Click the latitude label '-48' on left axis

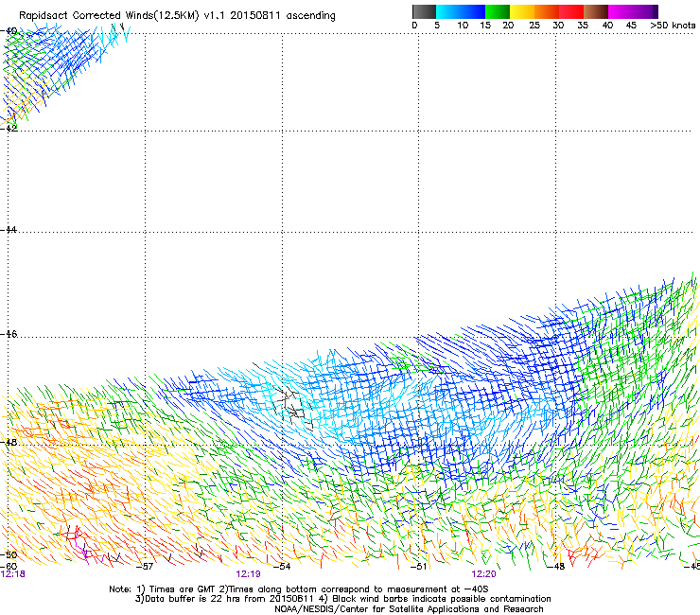pyautogui.click(x=9, y=442)
